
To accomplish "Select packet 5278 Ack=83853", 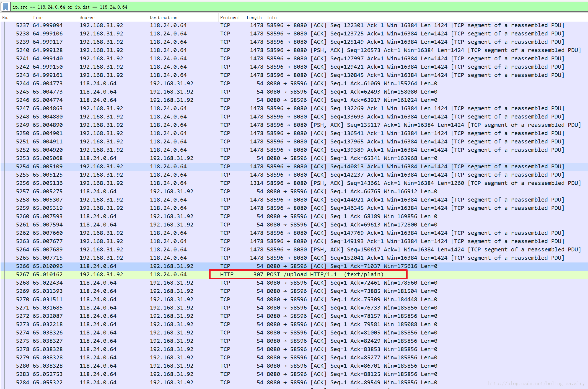I will [294, 349].
